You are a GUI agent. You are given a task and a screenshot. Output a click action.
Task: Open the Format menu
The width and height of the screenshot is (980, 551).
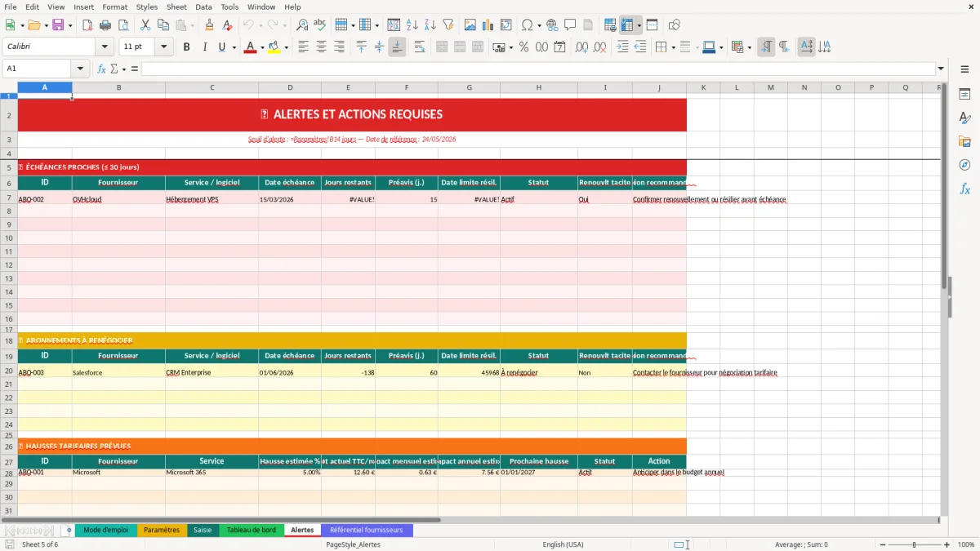click(114, 7)
